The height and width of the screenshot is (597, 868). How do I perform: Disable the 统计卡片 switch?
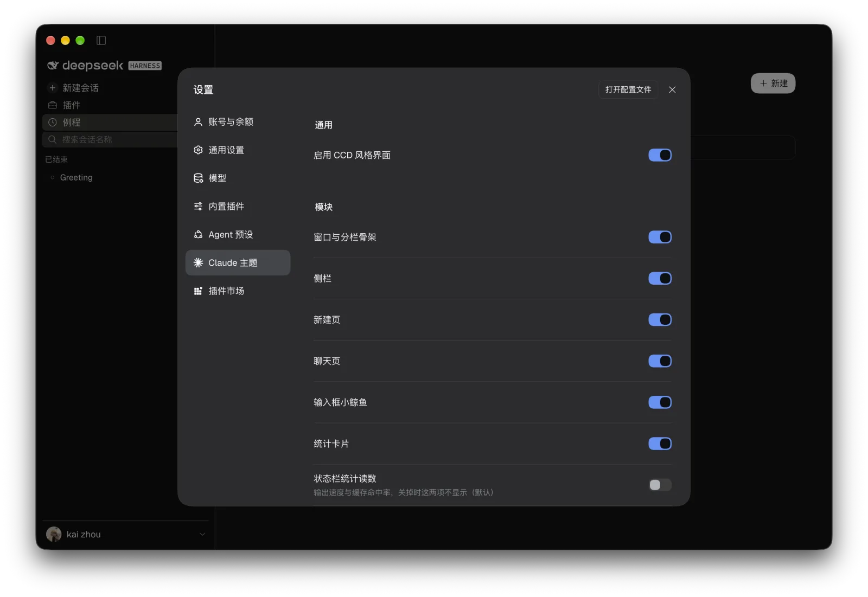click(660, 444)
